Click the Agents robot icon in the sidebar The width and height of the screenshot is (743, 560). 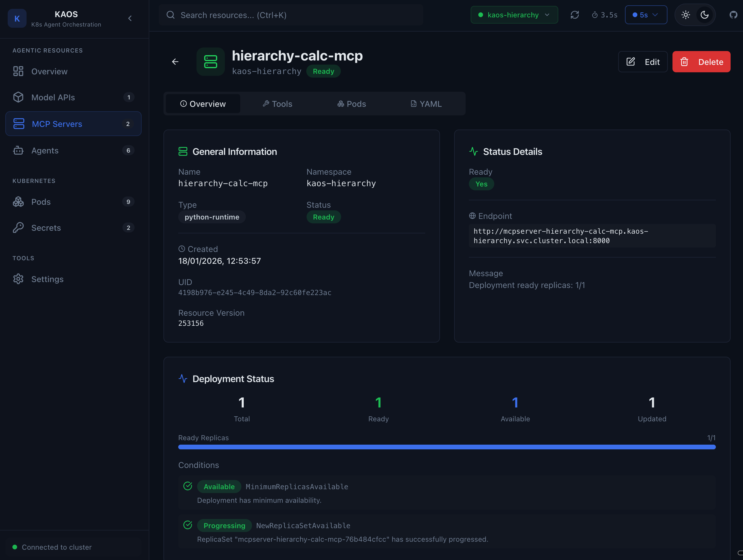[18, 150]
